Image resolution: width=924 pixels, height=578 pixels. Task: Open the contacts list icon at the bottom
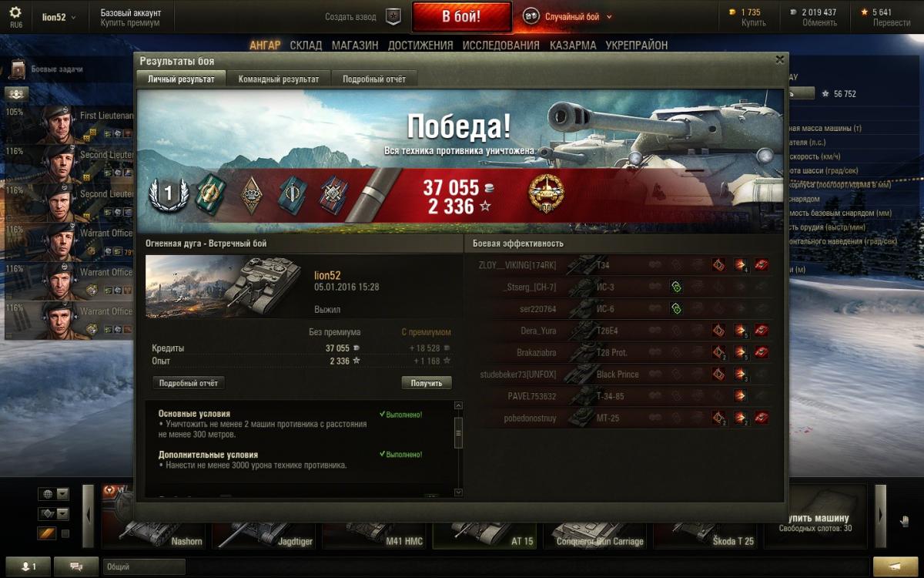27,566
